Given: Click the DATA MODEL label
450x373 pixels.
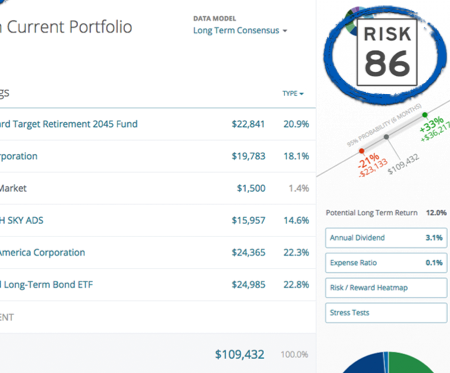Looking at the screenshot, I should 215,19.
